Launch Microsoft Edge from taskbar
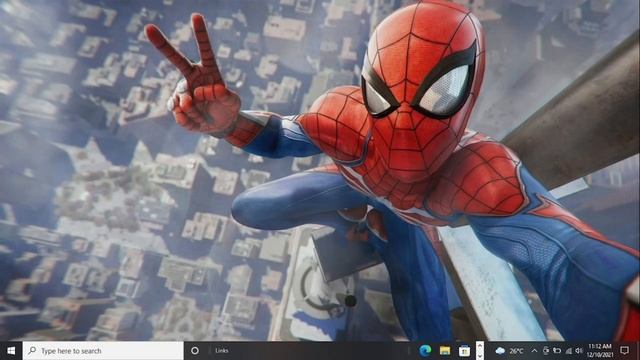Screen dimensions: 640x360 [x=425, y=351]
